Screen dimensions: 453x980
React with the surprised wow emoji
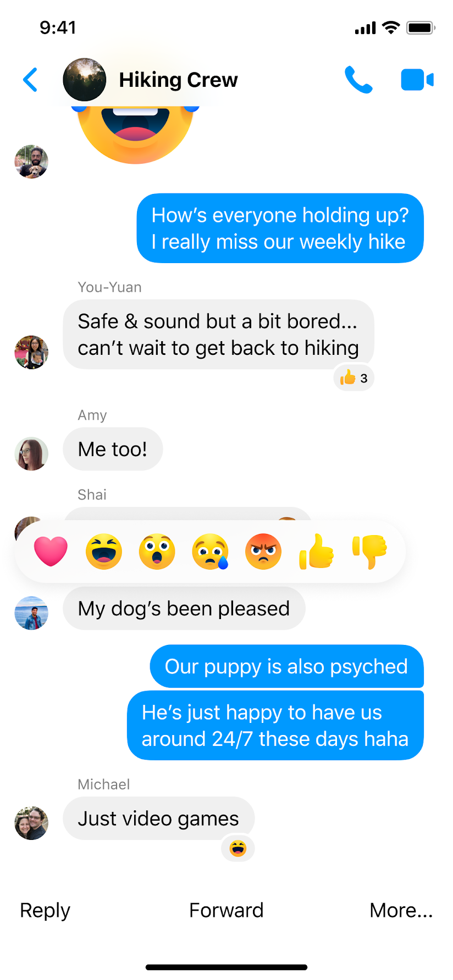click(x=157, y=552)
